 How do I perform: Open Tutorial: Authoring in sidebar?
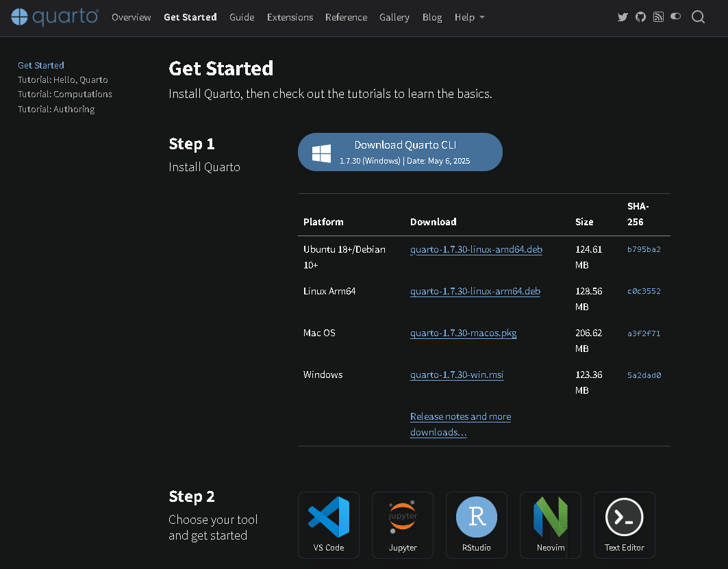(56, 109)
